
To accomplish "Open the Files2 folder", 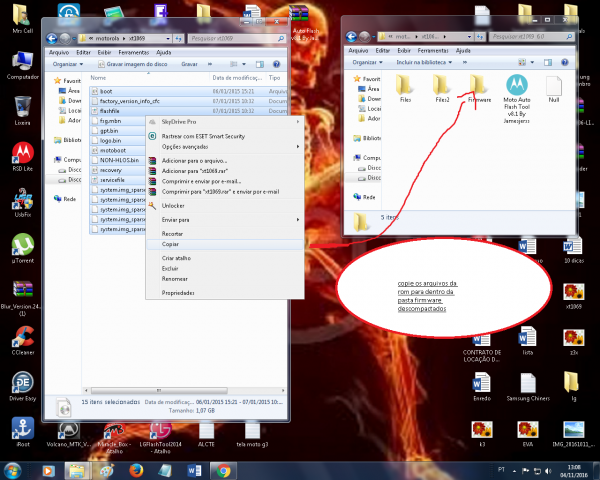I will point(442,86).
